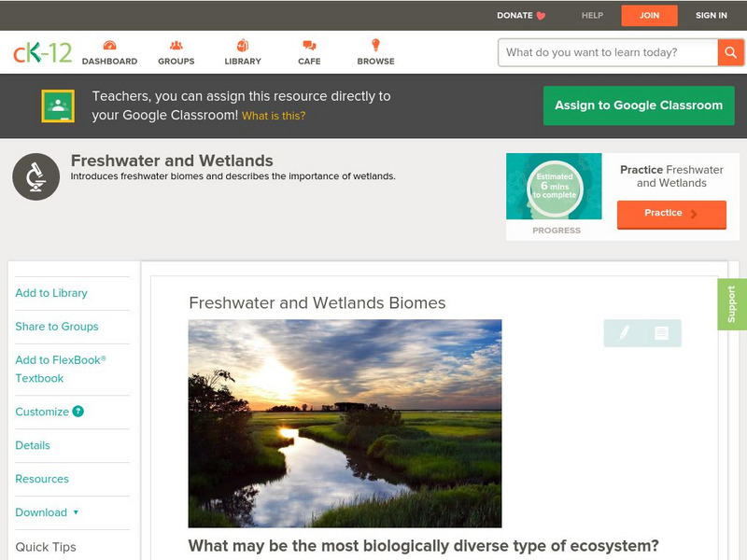Image resolution: width=747 pixels, height=560 pixels.
Task: Click the orange search magnifier button
Action: tap(730, 52)
